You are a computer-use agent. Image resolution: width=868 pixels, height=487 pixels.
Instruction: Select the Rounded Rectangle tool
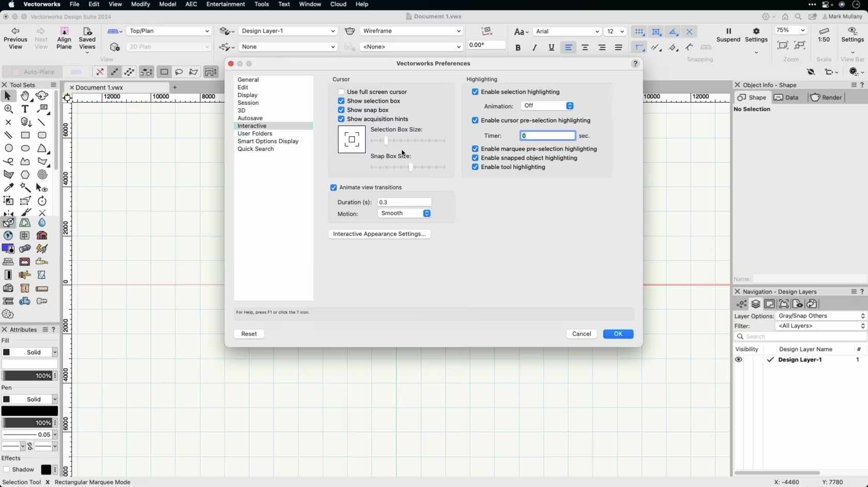coord(42,135)
